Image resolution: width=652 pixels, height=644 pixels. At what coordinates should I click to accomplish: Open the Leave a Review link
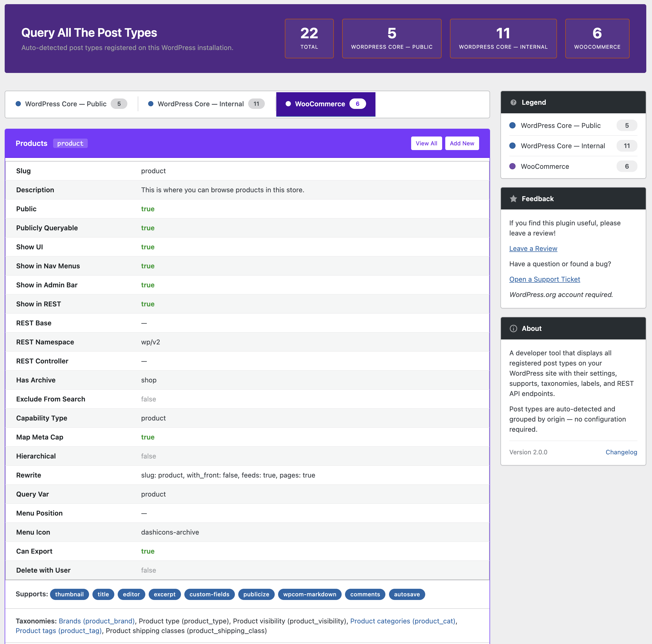pos(533,249)
